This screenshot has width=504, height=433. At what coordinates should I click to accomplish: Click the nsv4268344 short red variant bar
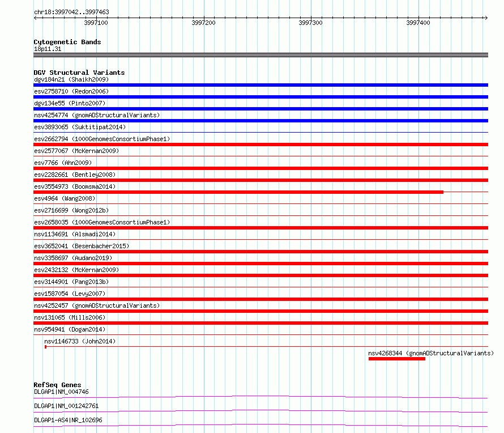(x=396, y=359)
